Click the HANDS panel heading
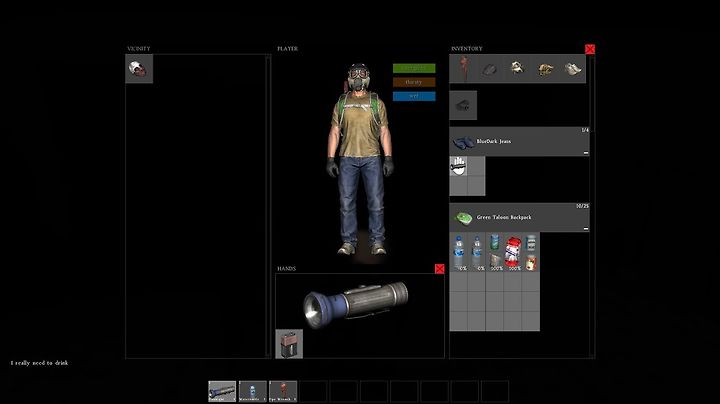The image size is (720, 404). (x=287, y=269)
